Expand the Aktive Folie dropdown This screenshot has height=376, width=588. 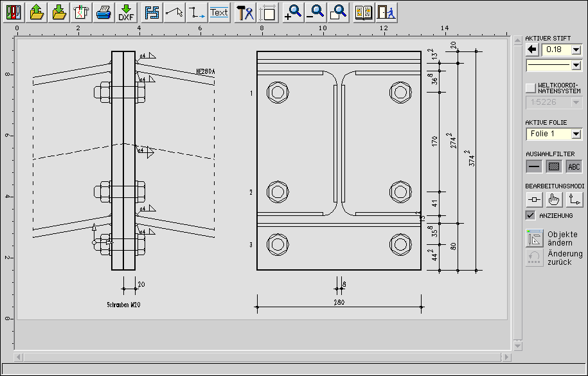(576, 134)
